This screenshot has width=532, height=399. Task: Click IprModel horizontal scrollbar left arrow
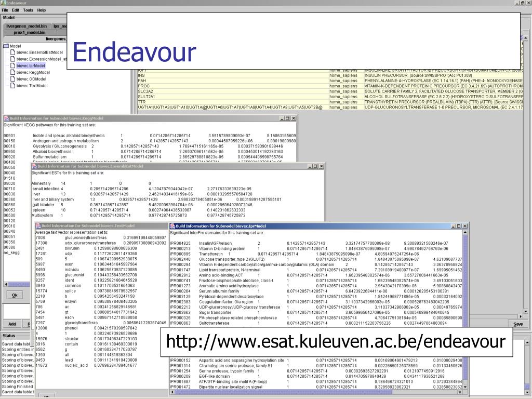point(172,392)
